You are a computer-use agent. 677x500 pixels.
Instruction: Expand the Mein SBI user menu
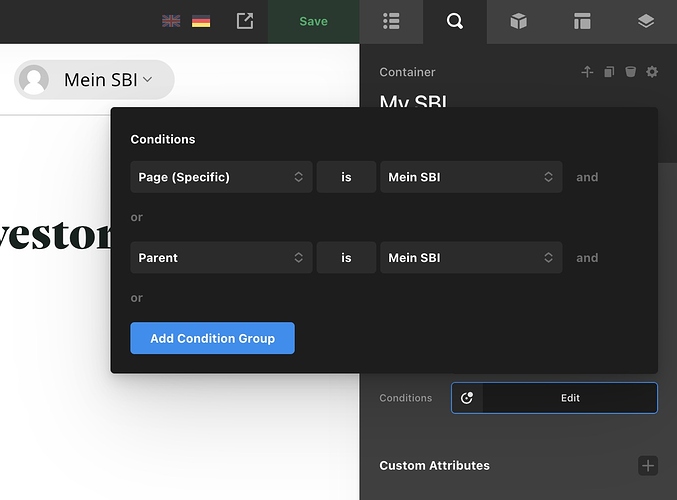[95, 80]
